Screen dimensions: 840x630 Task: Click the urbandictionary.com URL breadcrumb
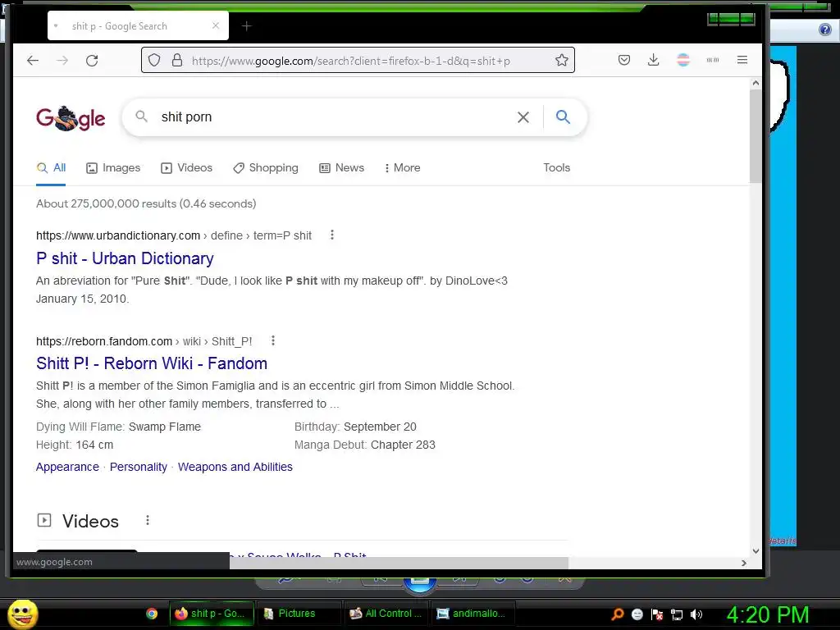[x=174, y=235]
